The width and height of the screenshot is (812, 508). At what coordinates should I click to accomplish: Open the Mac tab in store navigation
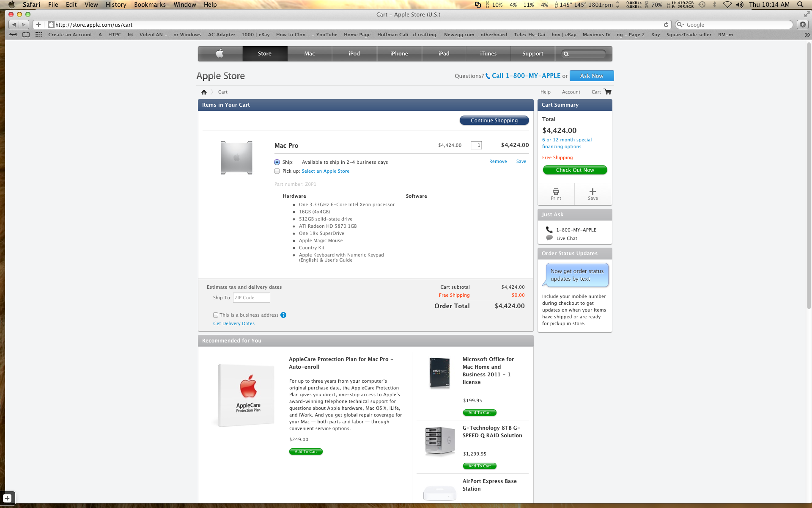tap(310, 54)
